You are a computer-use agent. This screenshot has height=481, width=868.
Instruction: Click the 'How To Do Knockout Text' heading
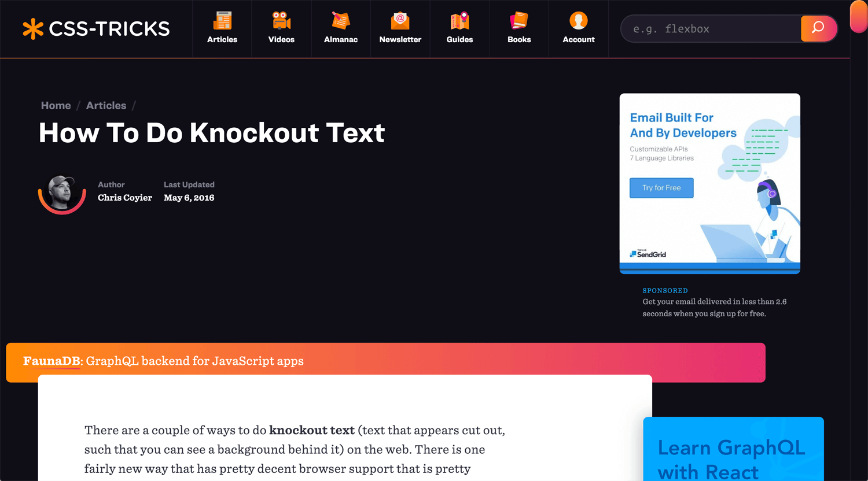(x=212, y=133)
